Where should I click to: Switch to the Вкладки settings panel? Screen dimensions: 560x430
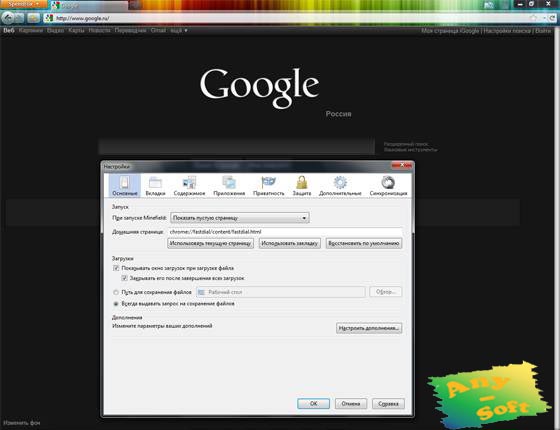tap(155, 186)
